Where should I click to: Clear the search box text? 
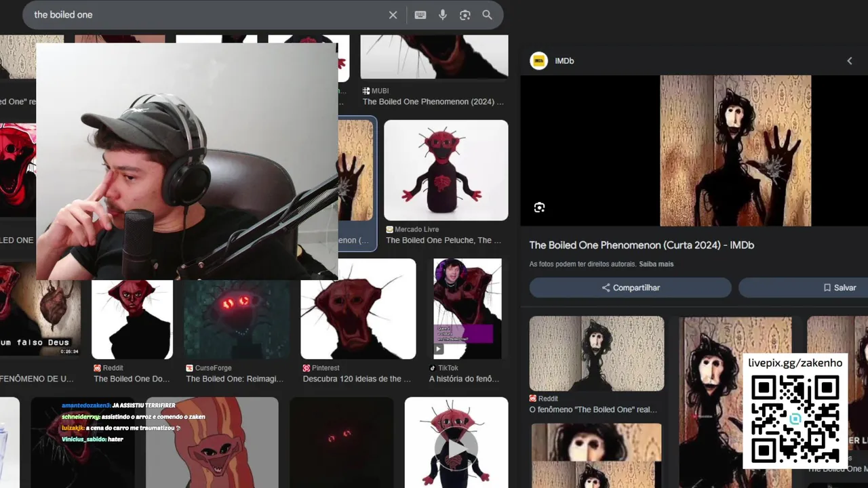tap(393, 15)
